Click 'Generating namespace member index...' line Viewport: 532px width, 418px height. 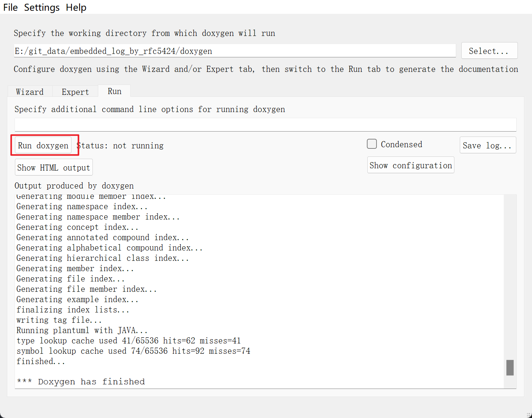point(98,217)
